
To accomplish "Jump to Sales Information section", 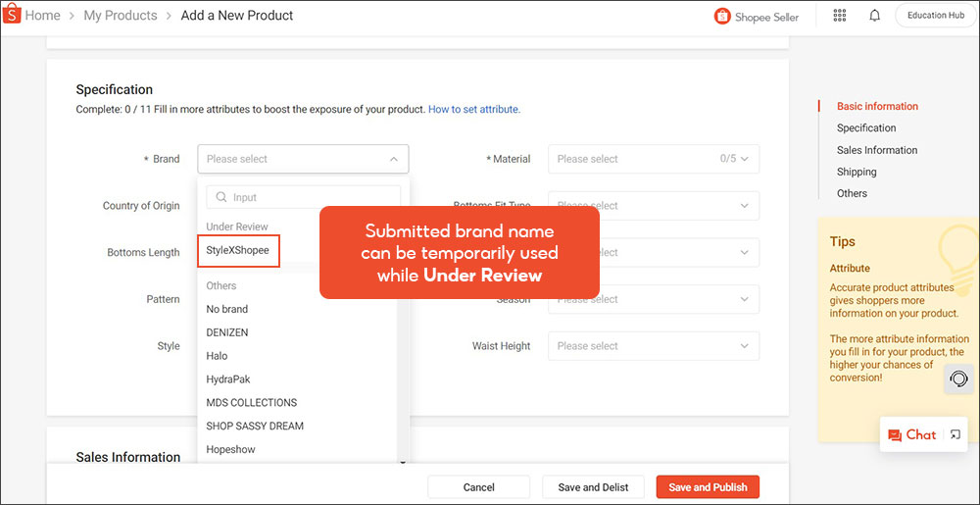I will point(876,150).
